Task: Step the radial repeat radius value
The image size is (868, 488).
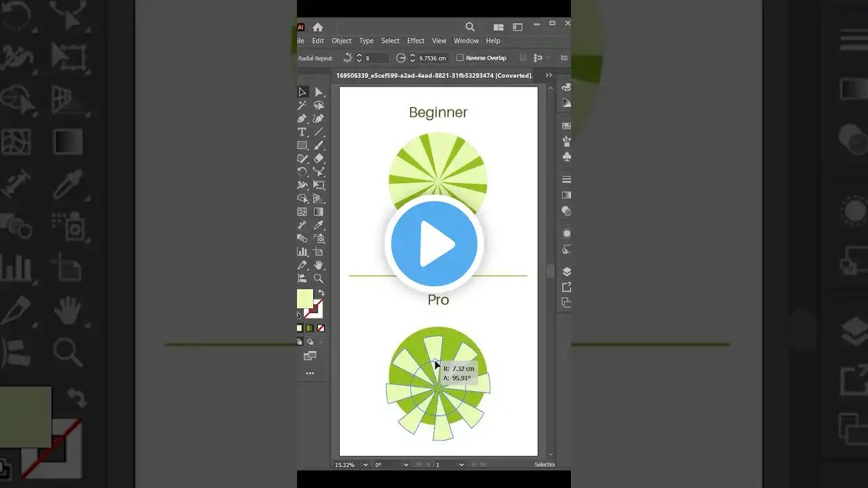Action: point(412,58)
